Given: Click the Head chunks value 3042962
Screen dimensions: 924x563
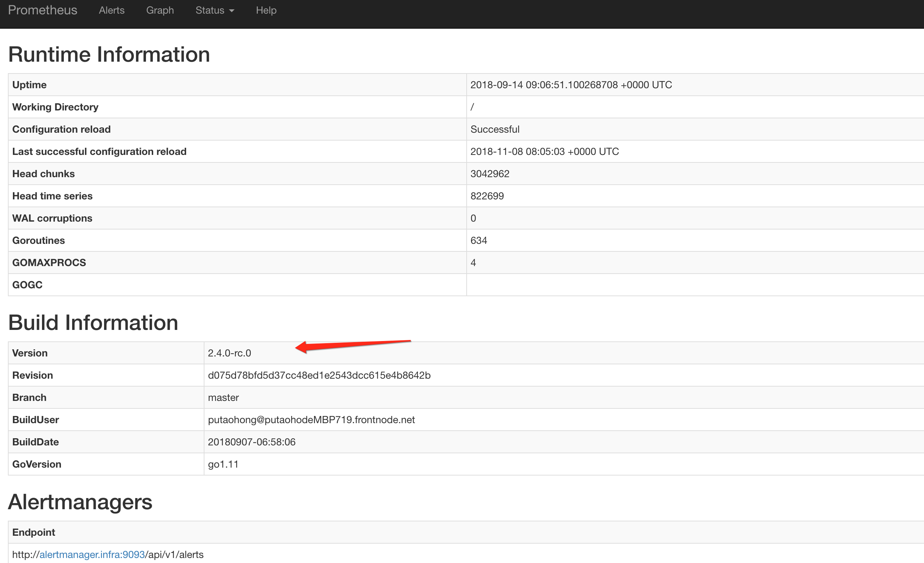Looking at the screenshot, I should click(x=489, y=174).
